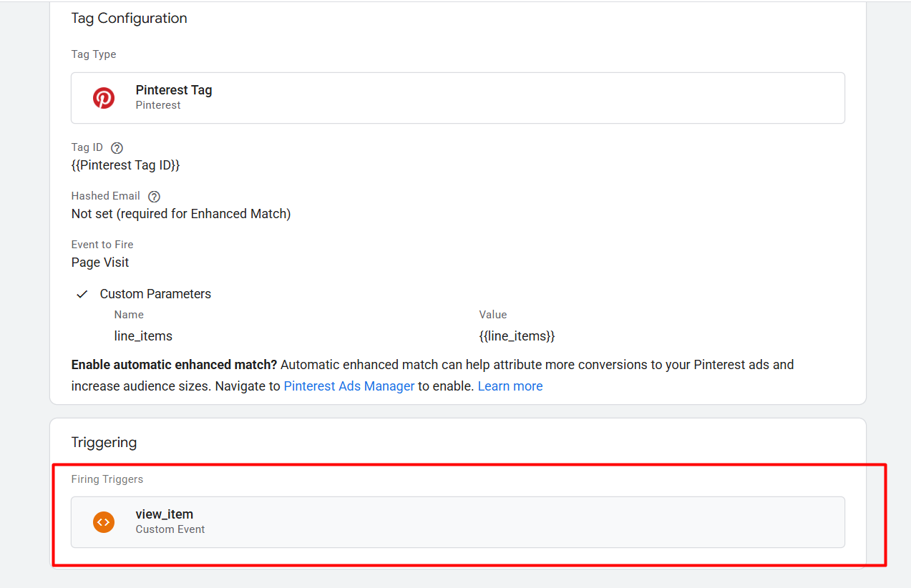911x588 pixels.
Task: Click the Firing Triggers label
Action: (107, 479)
